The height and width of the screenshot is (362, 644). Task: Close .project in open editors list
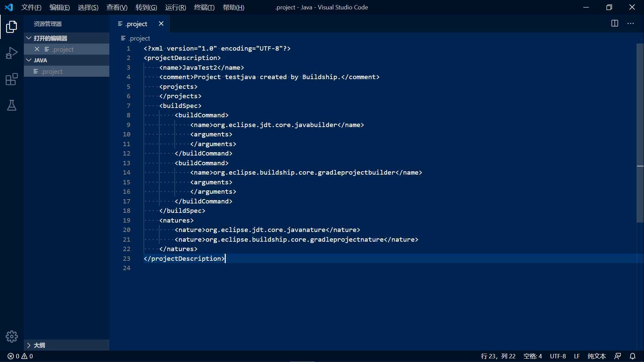[37, 49]
